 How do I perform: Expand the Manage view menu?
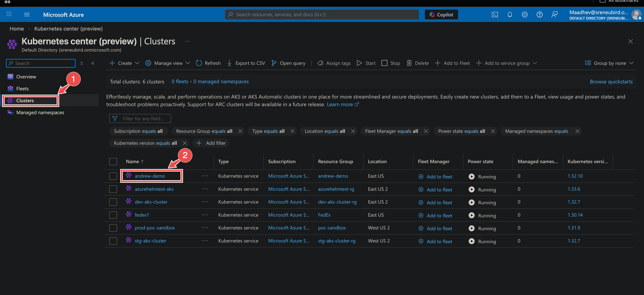tap(168, 63)
